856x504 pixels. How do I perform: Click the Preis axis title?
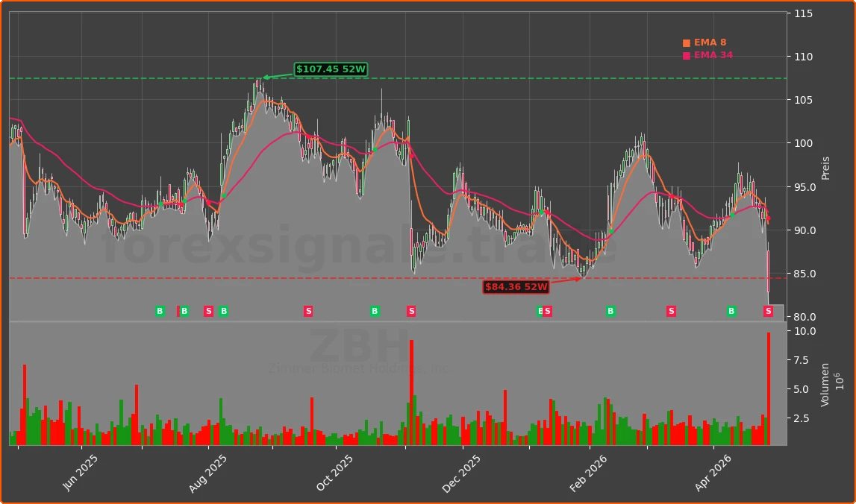pyautogui.click(x=825, y=168)
